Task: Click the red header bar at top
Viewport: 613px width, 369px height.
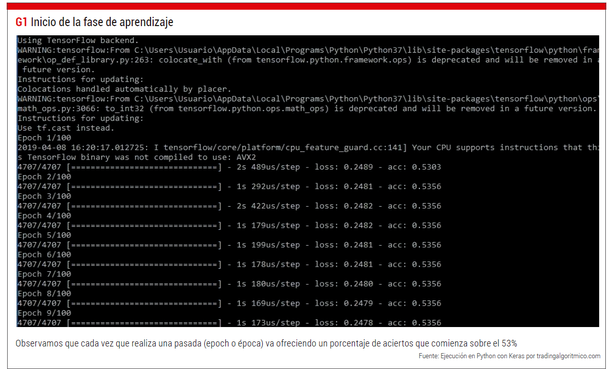Action: 306,6
